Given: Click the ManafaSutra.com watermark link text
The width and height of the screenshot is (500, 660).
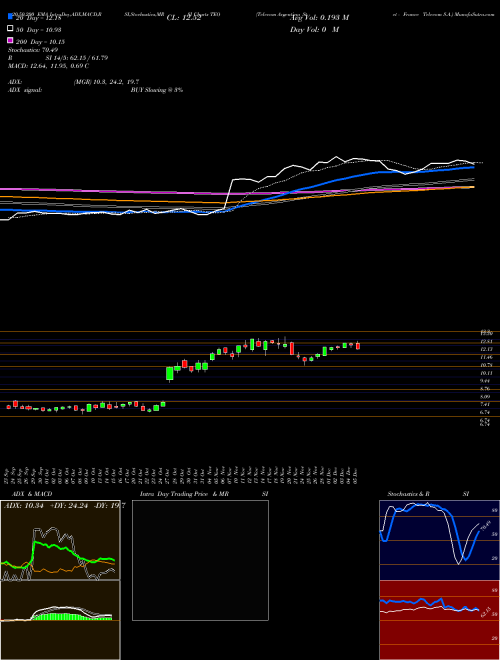Looking at the screenshot, I should [x=474, y=14].
